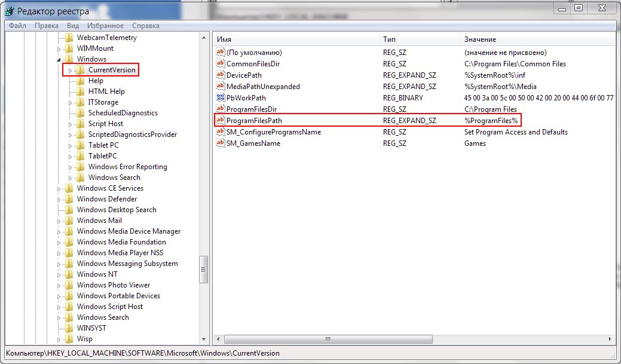
Task: Select the Windows Media Device Manager key
Action: 129,231
